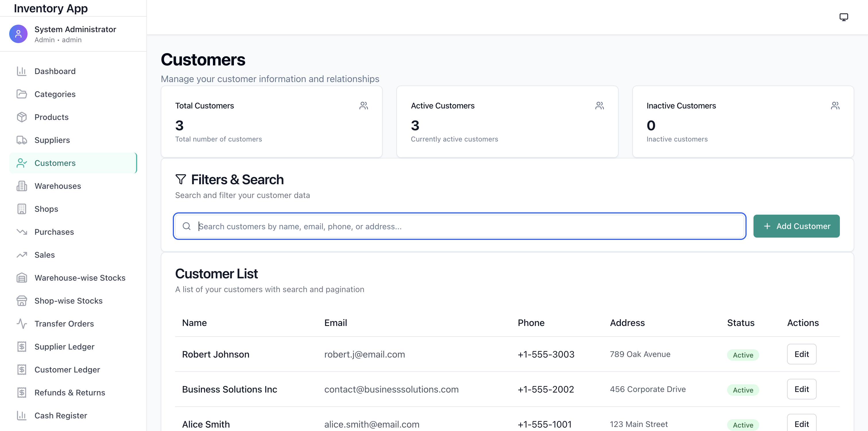Edit the Business Solutions Inc customer
868x431 pixels.
[x=802, y=389]
